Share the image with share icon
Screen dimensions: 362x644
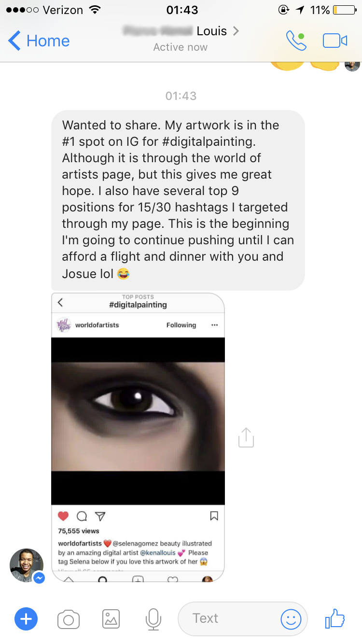pos(246,437)
